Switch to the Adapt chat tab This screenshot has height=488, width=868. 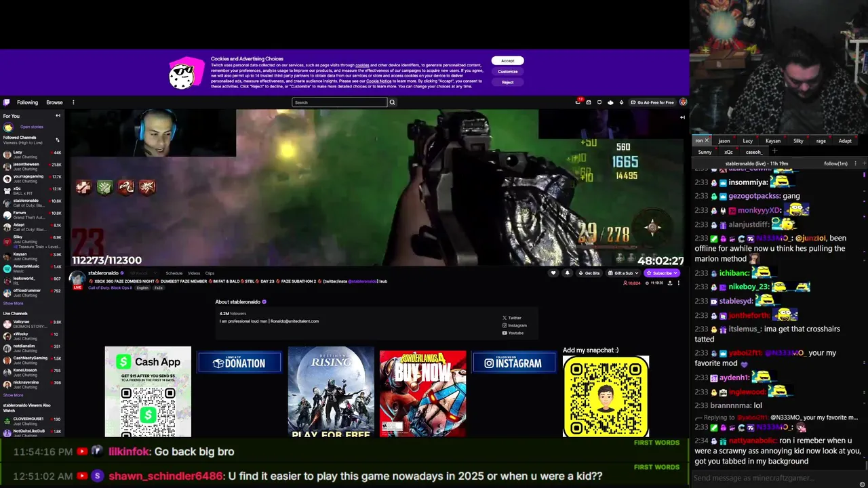(x=845, y=141)
